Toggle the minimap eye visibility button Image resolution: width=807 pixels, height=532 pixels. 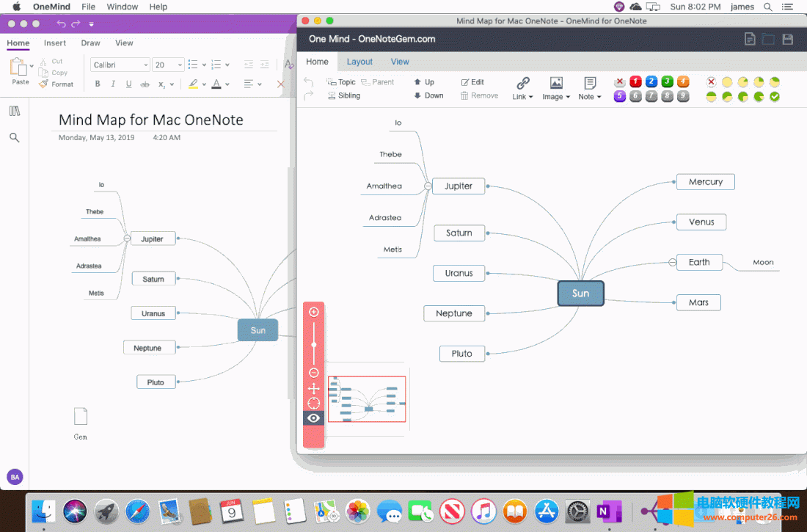pyautogui.click(x=314, y=418)
